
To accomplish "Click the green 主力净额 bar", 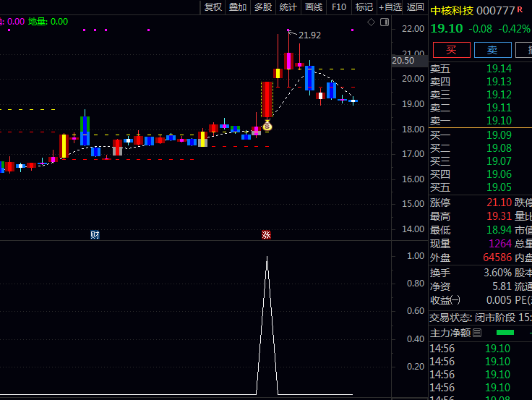I will click(x=505, y=333).
